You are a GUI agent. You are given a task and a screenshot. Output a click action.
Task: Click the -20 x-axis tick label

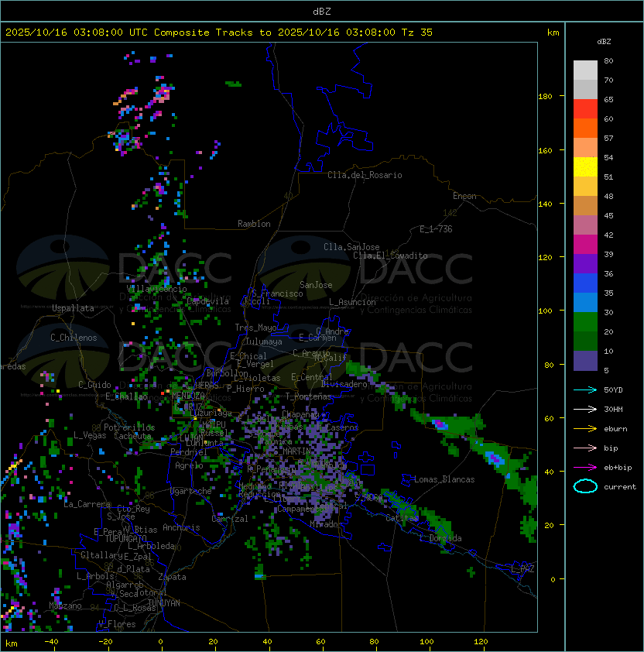pos(105,642)
